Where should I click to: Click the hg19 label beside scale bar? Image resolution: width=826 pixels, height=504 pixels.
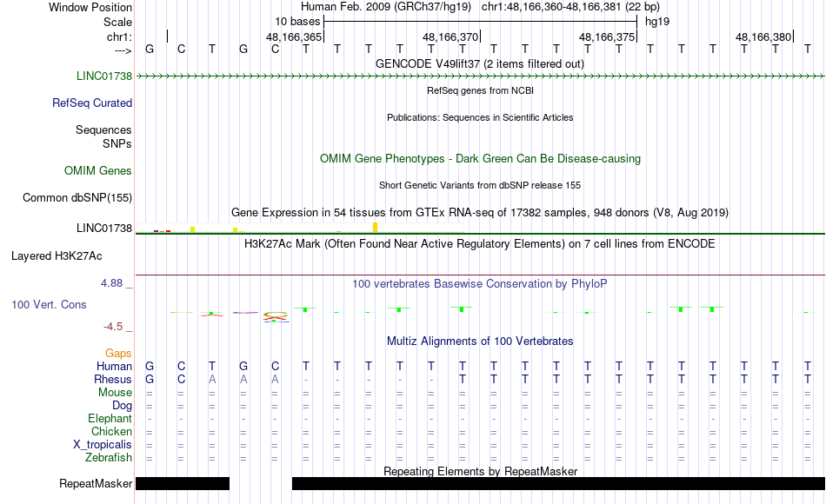(657, 22)
